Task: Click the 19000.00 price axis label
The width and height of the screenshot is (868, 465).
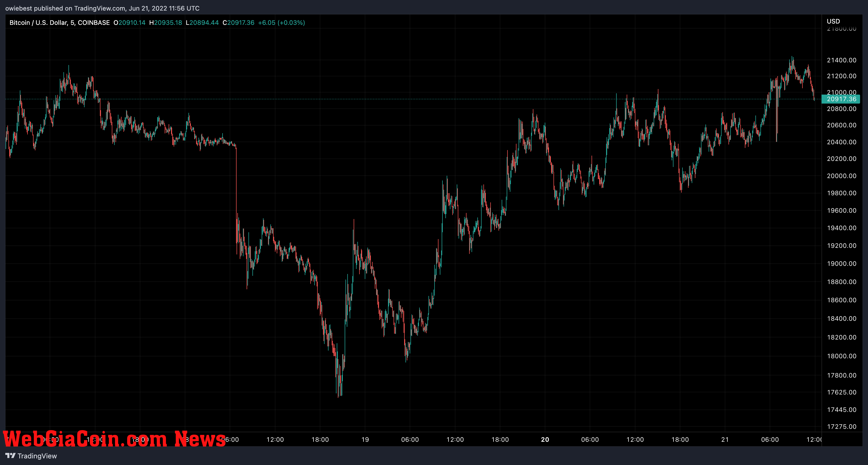Action: point(841,264)
